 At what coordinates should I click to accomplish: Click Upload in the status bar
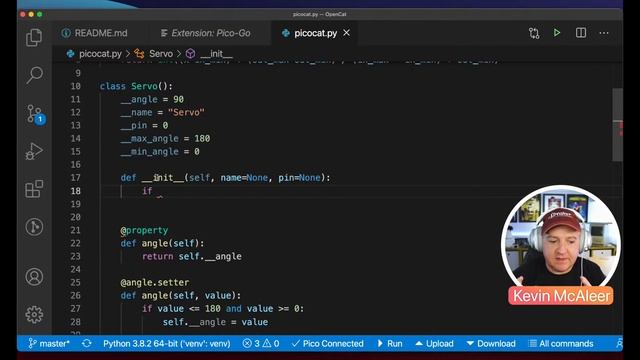click(434, 344)
